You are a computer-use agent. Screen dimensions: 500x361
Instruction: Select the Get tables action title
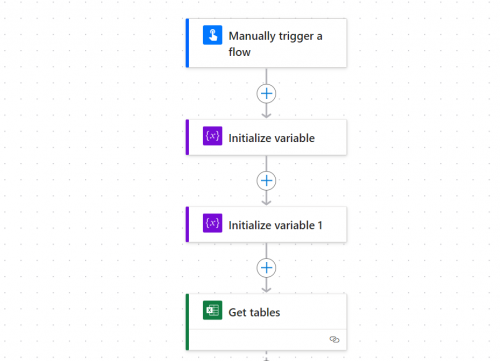(x=254, y=312)
